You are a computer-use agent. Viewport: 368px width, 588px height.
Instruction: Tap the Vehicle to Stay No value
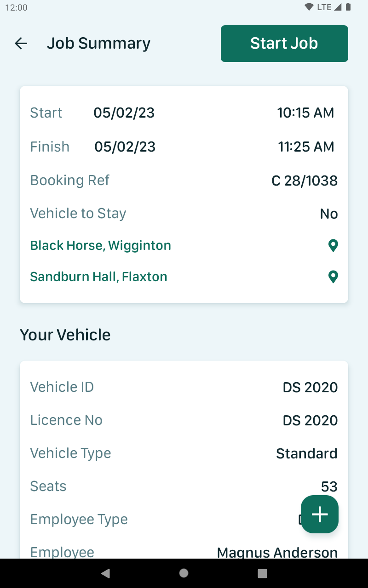point(329,214)
